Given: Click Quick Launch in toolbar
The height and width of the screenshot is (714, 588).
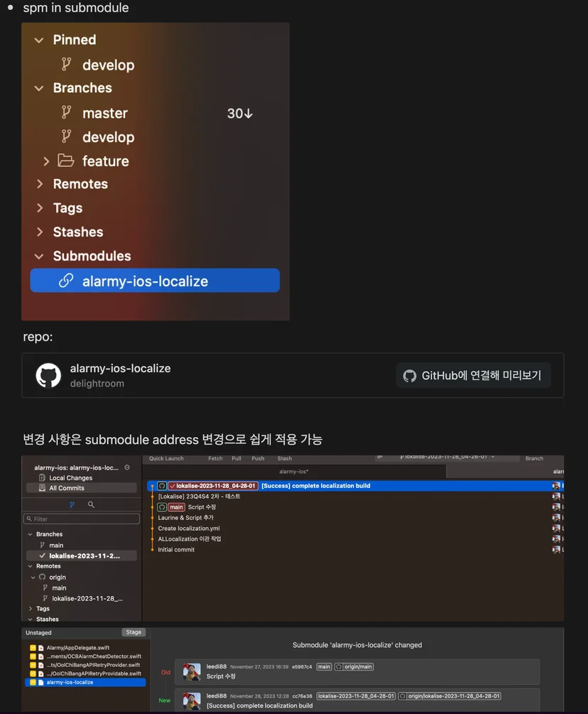Looking at the screenshot, I should click(166, 458).
